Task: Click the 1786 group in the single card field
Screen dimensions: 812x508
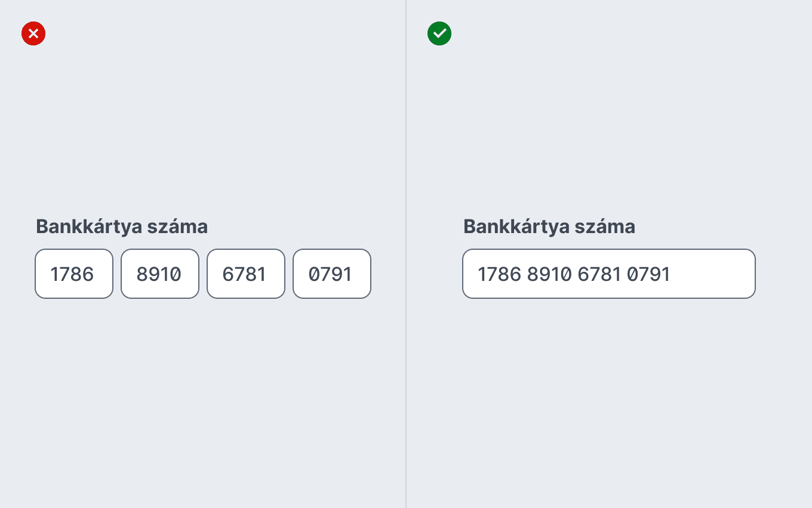Action: 500,274
